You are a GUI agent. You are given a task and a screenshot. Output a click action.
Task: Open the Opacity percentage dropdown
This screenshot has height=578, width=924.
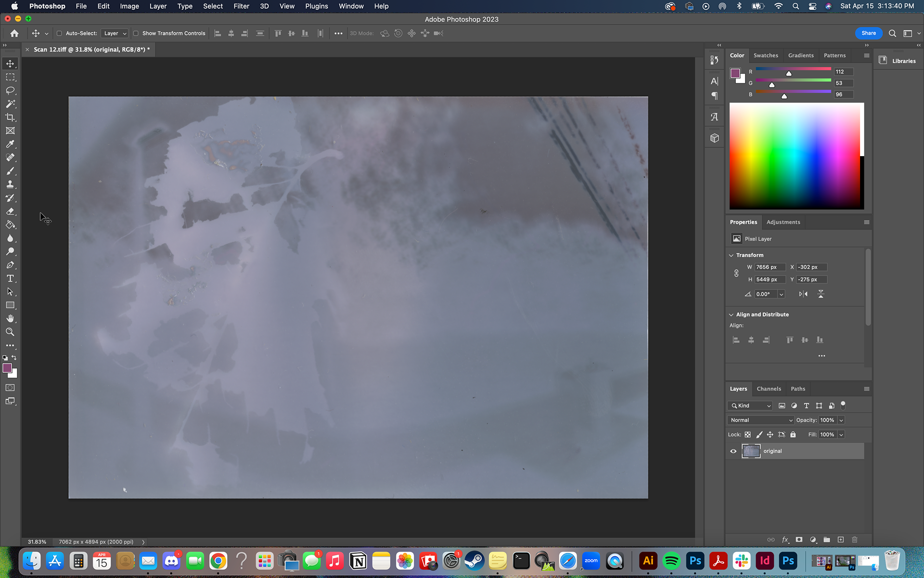(x=841, y=420)
